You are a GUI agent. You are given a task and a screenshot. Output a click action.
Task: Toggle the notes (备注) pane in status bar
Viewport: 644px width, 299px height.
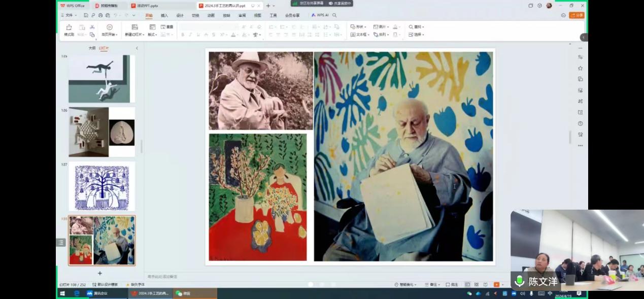click(x=432, y=284)
